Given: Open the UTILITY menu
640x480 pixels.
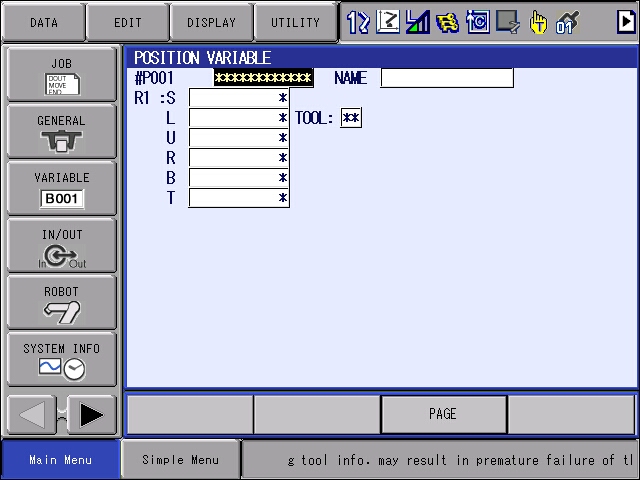Looking at the screenshot, I should [296, 22].
